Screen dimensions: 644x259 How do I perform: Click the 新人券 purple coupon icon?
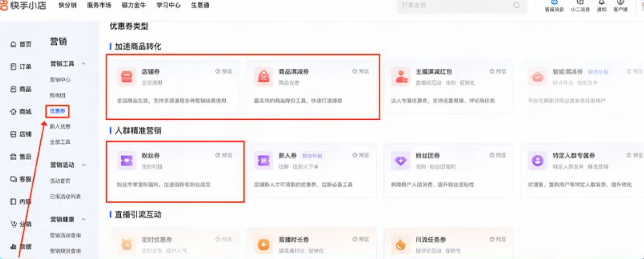tap(264, 160)
